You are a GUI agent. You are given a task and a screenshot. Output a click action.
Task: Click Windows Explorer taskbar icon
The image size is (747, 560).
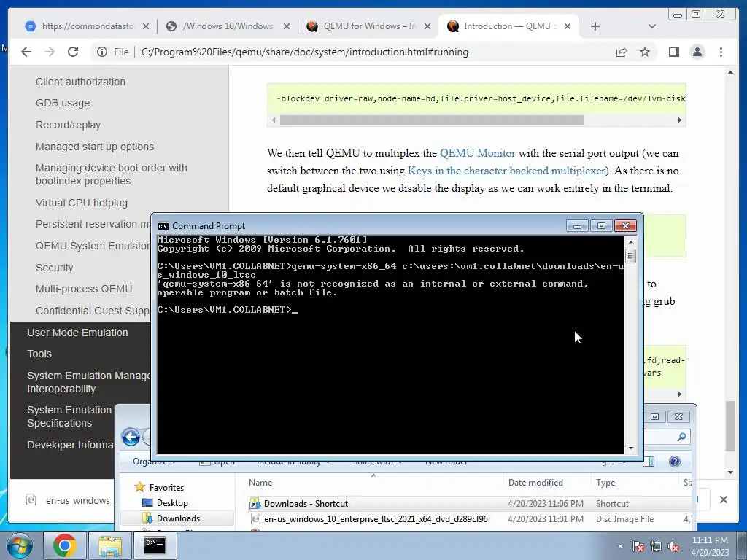click(109, 545)
